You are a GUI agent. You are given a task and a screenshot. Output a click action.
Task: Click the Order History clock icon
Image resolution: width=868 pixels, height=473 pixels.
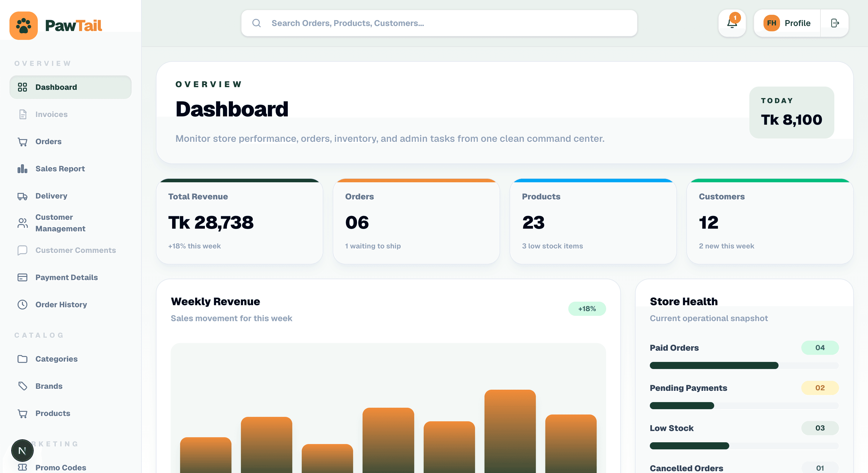point(22,305)
